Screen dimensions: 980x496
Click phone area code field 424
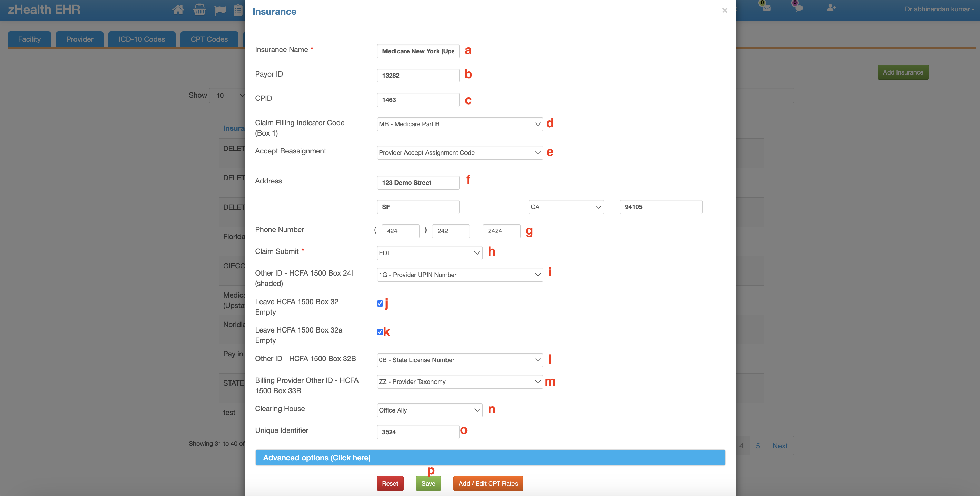[400, 231]
